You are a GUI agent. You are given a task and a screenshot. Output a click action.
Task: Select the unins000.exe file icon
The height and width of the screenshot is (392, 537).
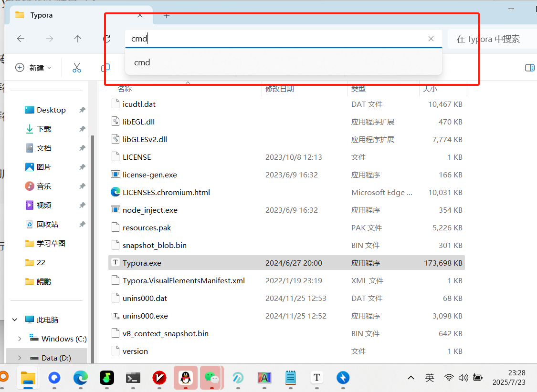pos(116,316)
